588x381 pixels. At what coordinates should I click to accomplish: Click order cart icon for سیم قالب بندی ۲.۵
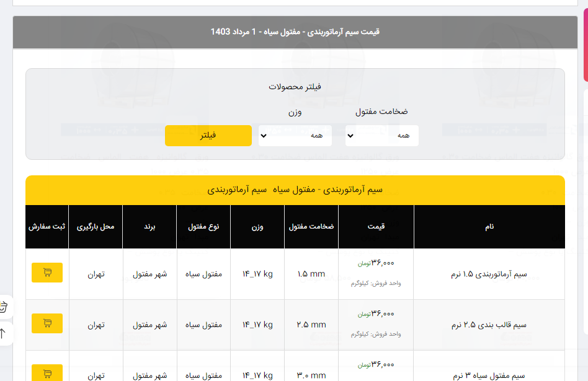[x=47, y=323]
